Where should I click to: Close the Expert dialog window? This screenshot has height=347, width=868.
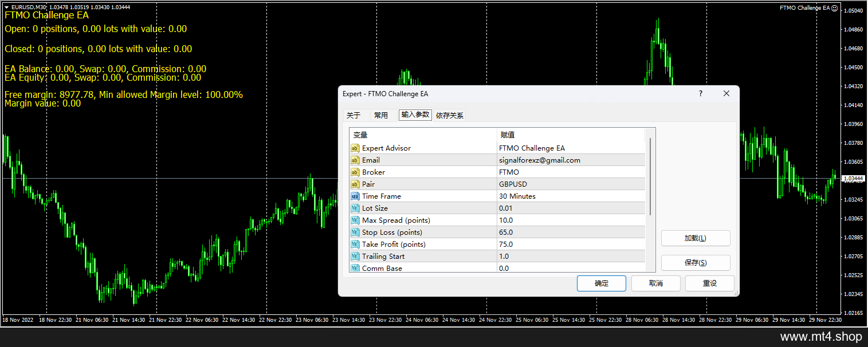(x=726, y=93)
